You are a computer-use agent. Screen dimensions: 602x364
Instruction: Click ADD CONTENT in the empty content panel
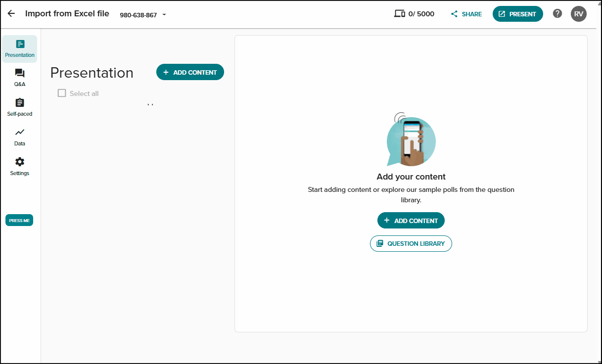(x=411, y=221)
